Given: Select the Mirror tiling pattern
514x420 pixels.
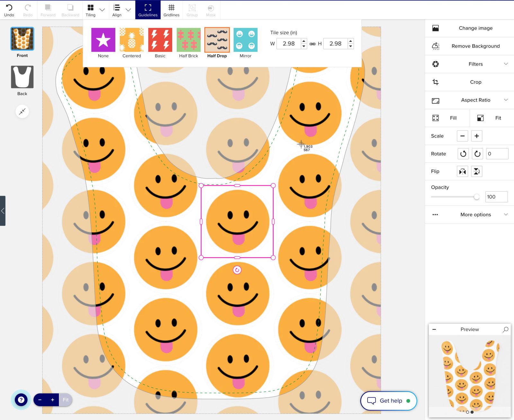Looking at the screenshot, I should point(245,40).
